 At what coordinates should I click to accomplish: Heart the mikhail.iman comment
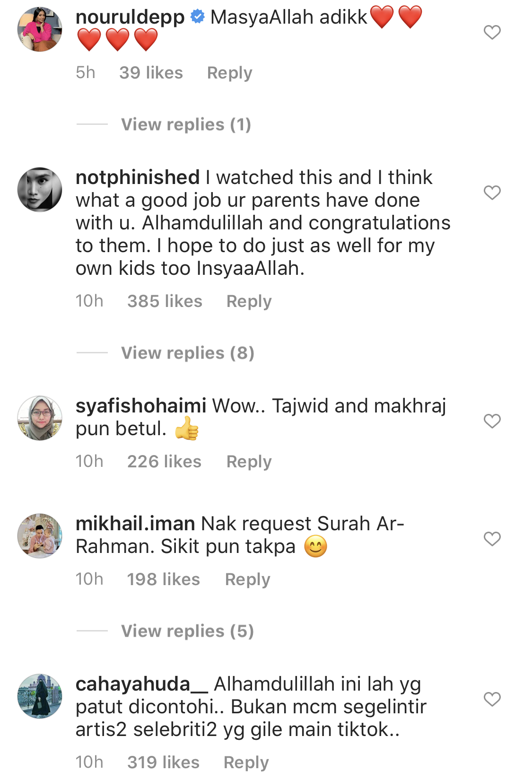[492, 539]
